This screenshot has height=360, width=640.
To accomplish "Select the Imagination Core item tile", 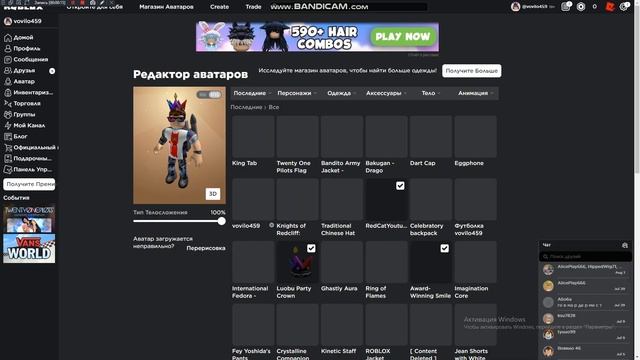I will [476, 262].
